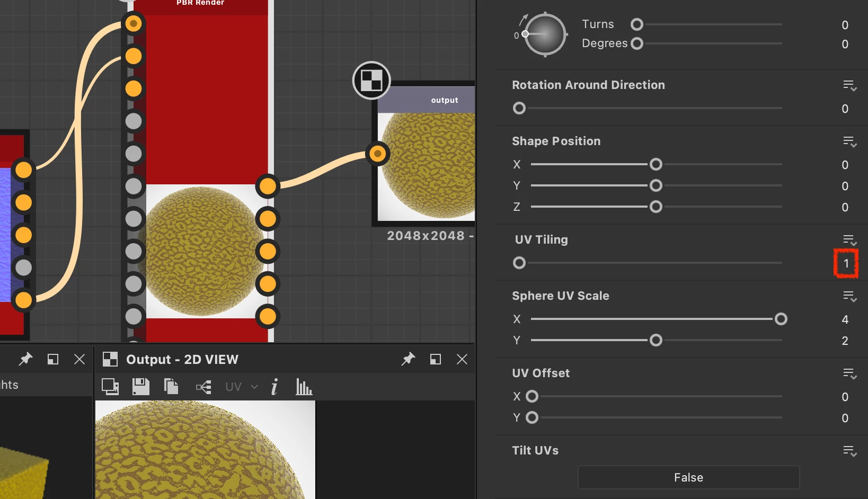This screenshot has width=868, height=499.
Task: Click the Sphere UV Scale X slider handle
Action: point(781,319)
